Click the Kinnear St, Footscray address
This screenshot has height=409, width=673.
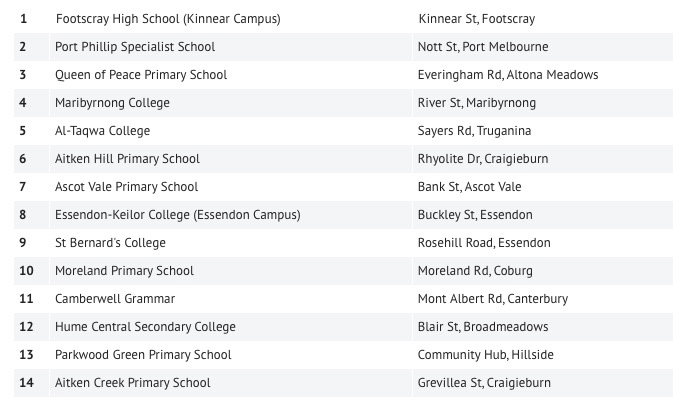(x=476, y=19)
